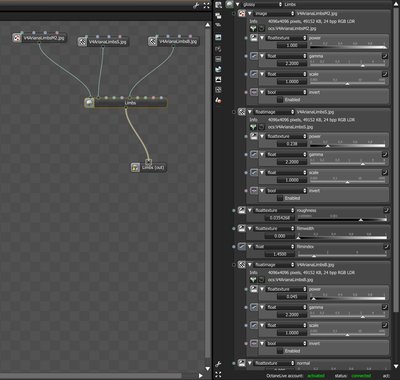This screenshot has width=400, height=380.
Task: Open the glossy material type dropdown
Action: click(x=262, y=4)
